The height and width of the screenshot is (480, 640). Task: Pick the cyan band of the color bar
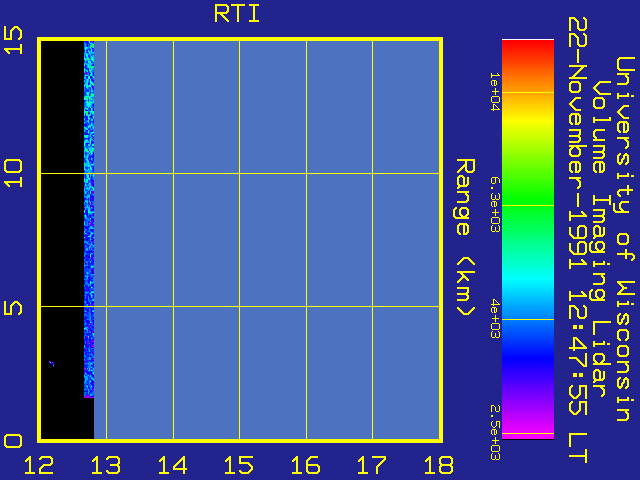(528, 279)
